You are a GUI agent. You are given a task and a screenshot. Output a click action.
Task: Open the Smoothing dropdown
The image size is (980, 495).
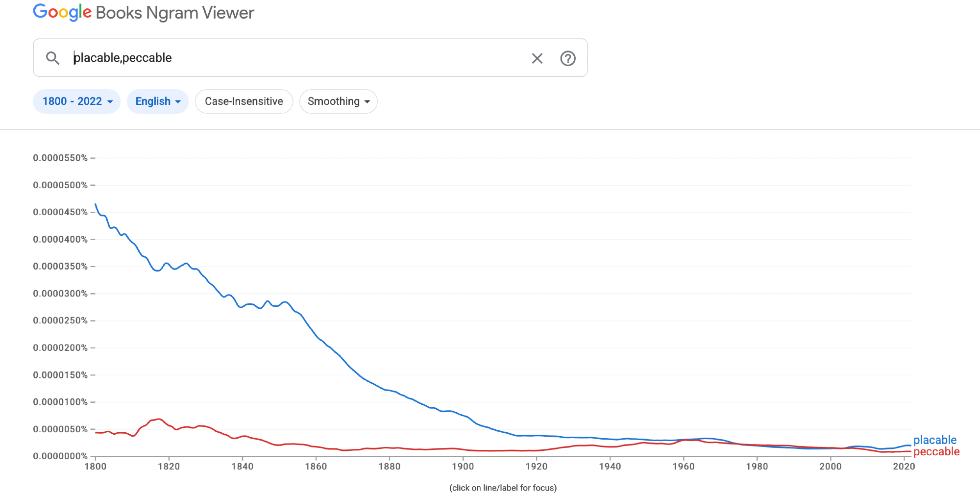coord(338,101)
